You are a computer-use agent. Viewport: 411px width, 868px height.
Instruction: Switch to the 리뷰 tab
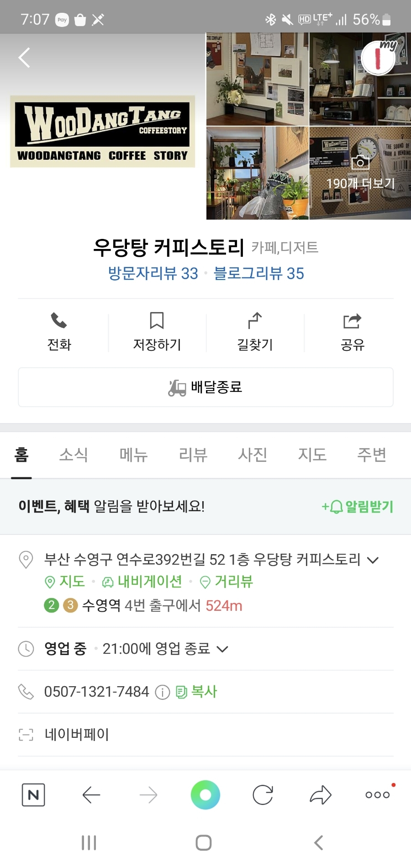click(x=193, y=455)
